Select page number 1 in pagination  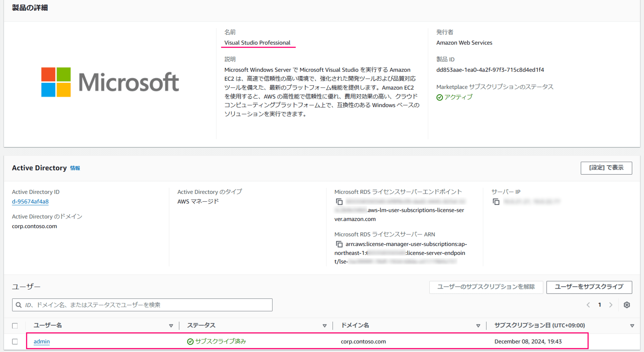coord(600,305)
